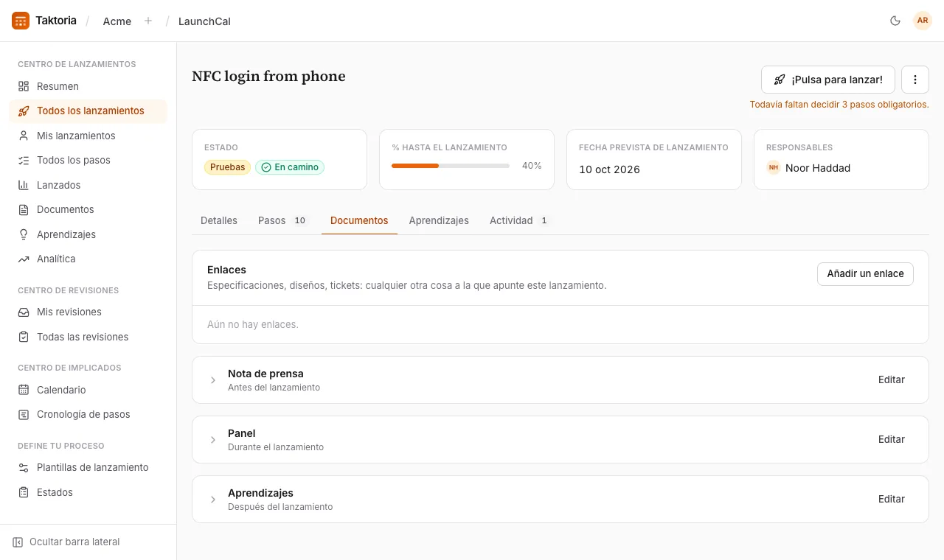944x560 pixels.
Task: Open the three-dot more options menu
Action: point(915,80)
